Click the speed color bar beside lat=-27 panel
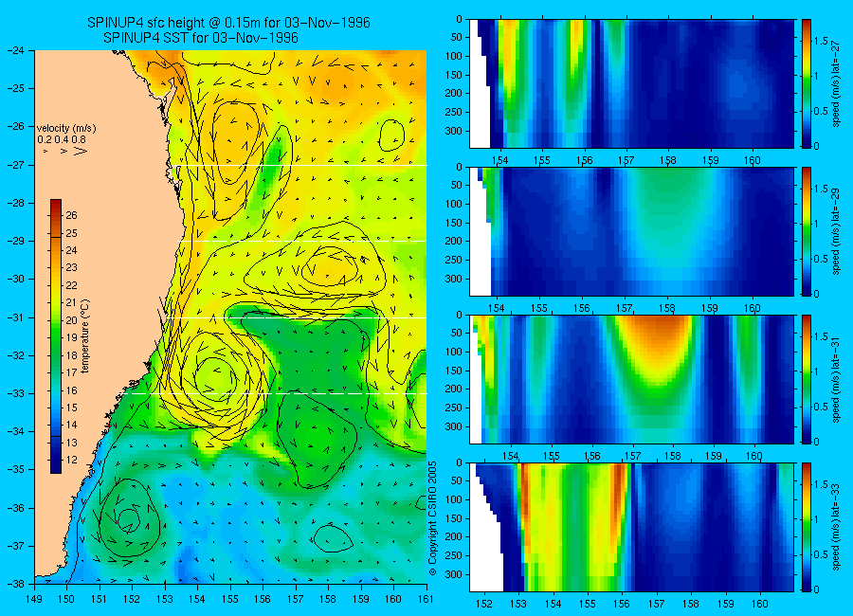The image size is (853, 616). coord(806,83)
